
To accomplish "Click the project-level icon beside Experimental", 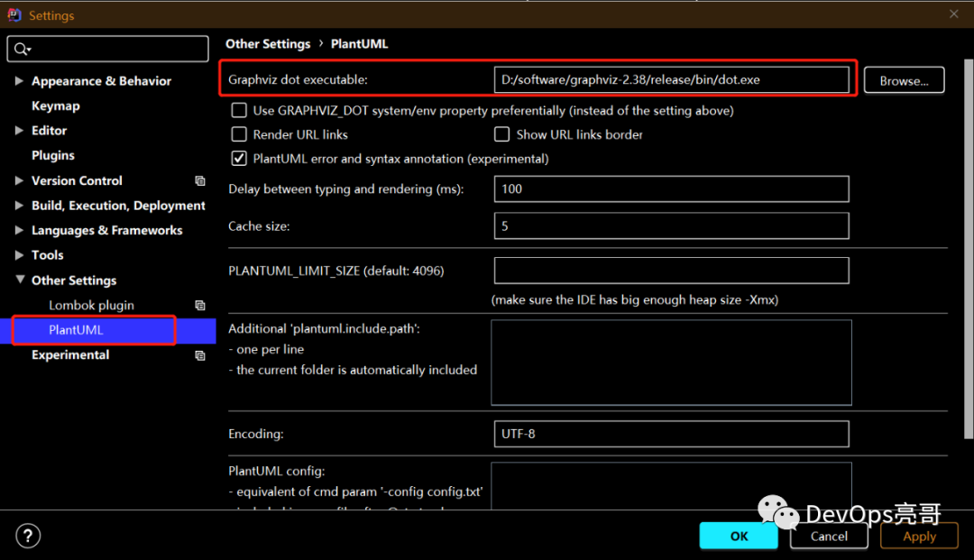I will [200, 355].
